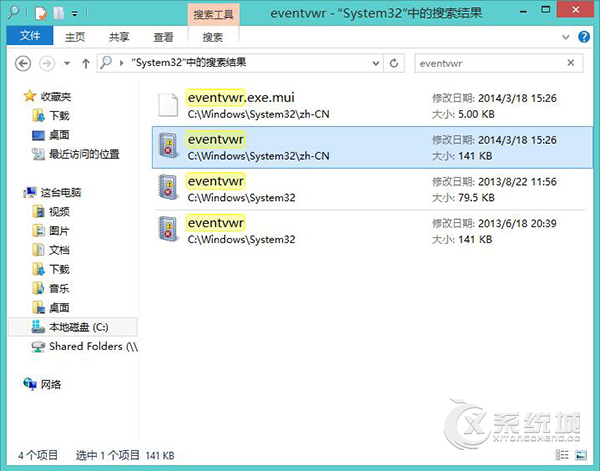Click the 4 个项目 status text
The height and width of the screenshot is (471, 600).
[38, 455]
